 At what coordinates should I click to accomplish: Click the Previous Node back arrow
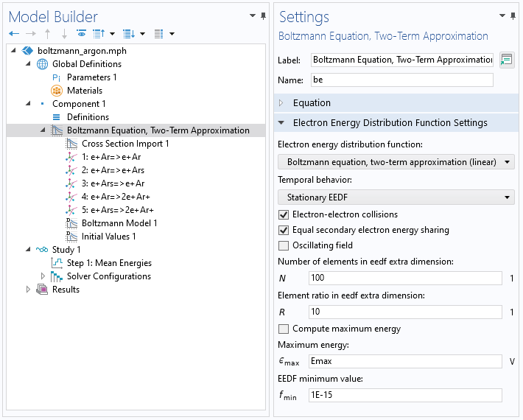point(14,34)
